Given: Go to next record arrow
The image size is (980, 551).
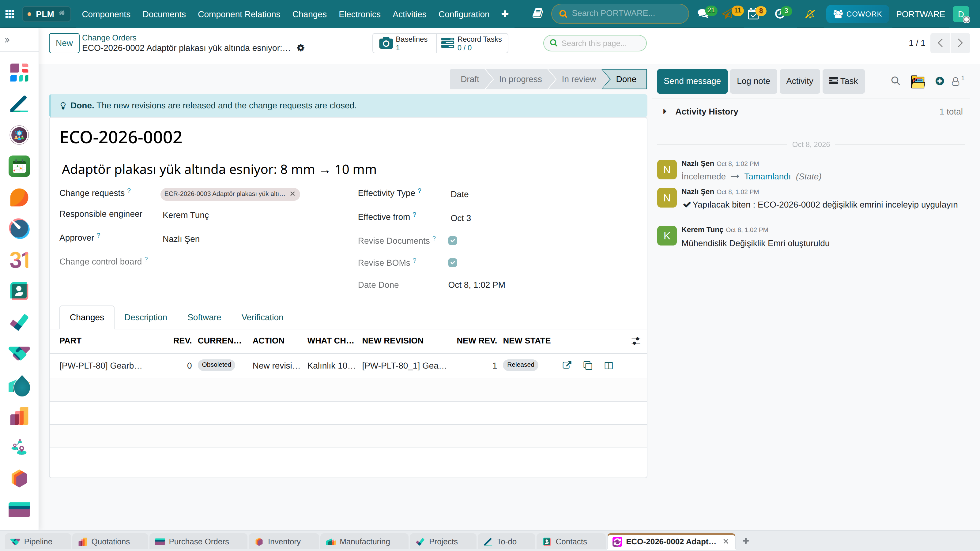Looking at the screenshot, I should coord(960,43).
